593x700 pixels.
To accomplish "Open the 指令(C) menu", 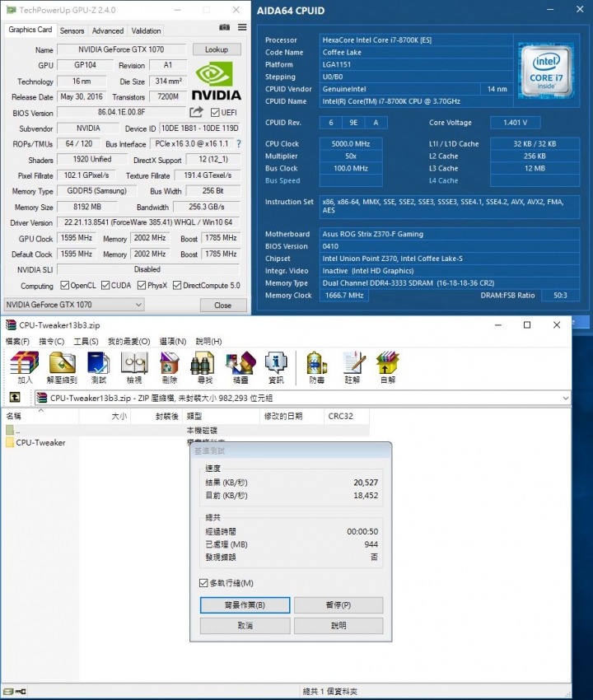I will pyautogui.click(x=51, y=342).
